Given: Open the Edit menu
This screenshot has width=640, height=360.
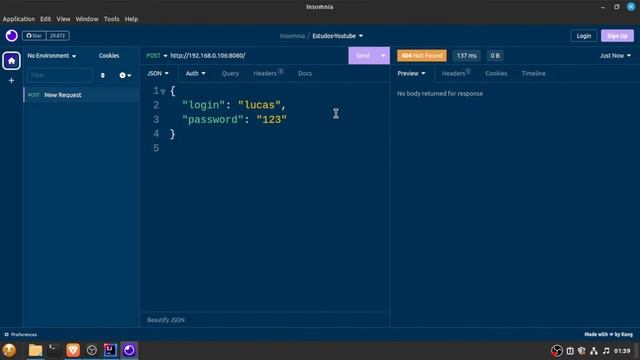Looking at the screenshot, I should click(45, 19).
